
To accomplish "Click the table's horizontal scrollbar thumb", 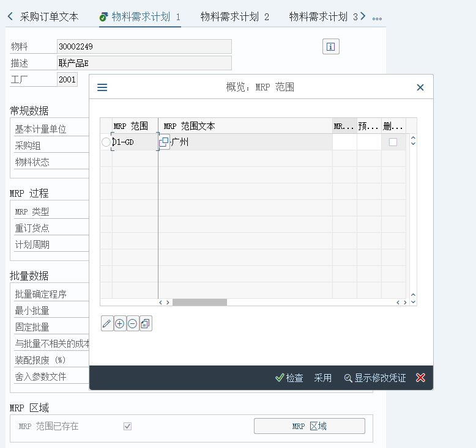I will tap(199, 302).
